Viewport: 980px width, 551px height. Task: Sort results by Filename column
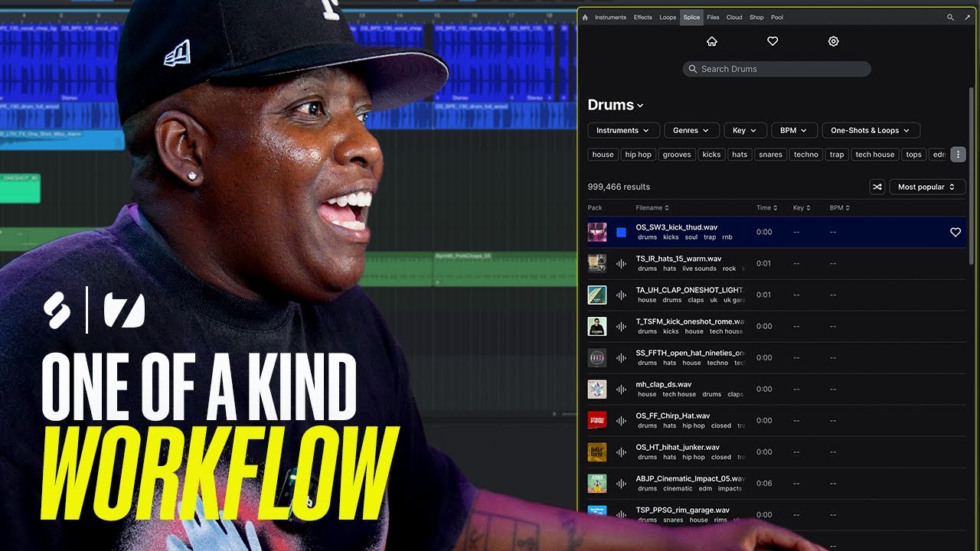(652, 207)
